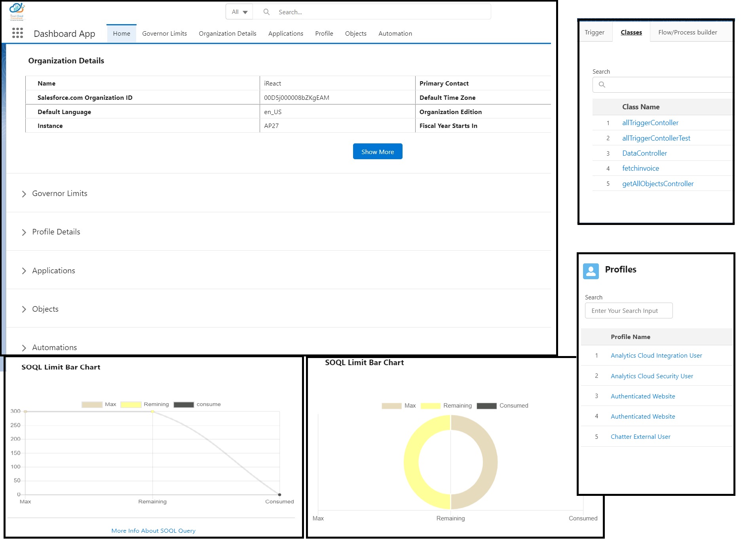Screen dimensions: 756x541
Task: Open the DataController class link
Action: [644, 153]
